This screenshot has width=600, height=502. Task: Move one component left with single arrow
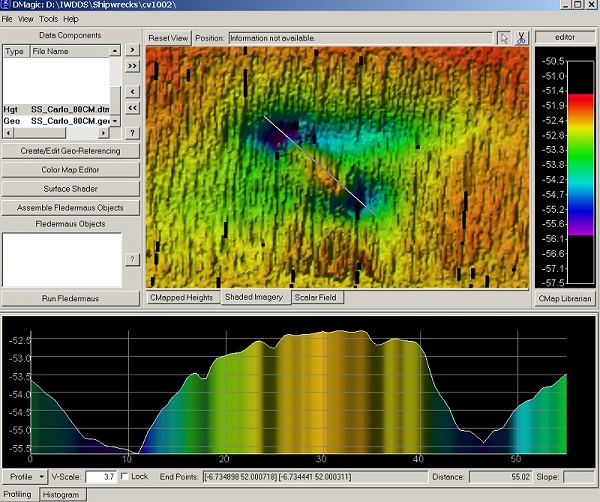(132, 91)
